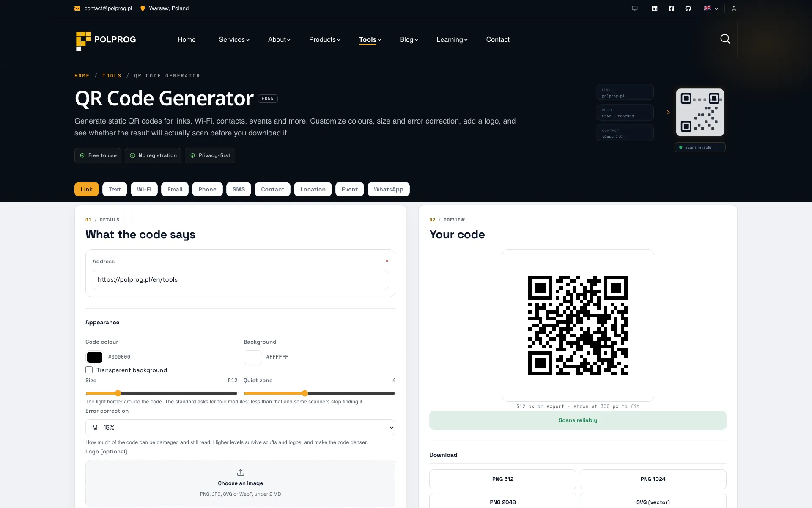Download the SVG (vector) file

[653, 502]
